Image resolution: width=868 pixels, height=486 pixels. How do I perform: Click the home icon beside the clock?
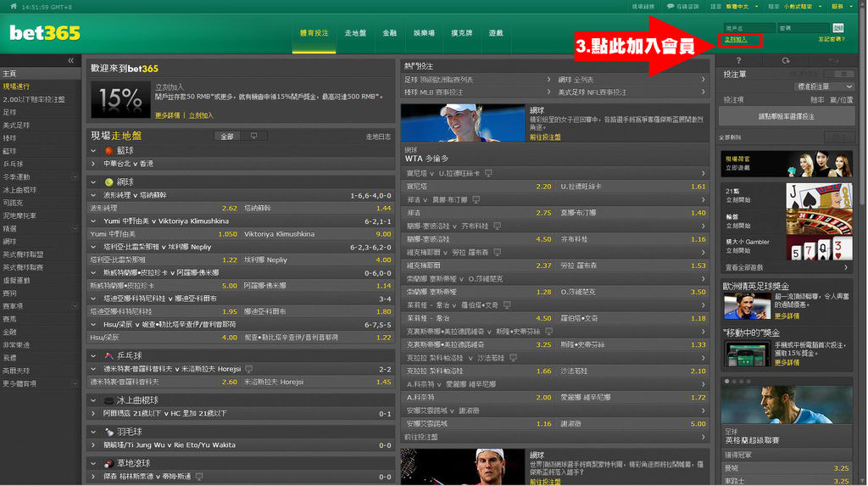[14, 7]
